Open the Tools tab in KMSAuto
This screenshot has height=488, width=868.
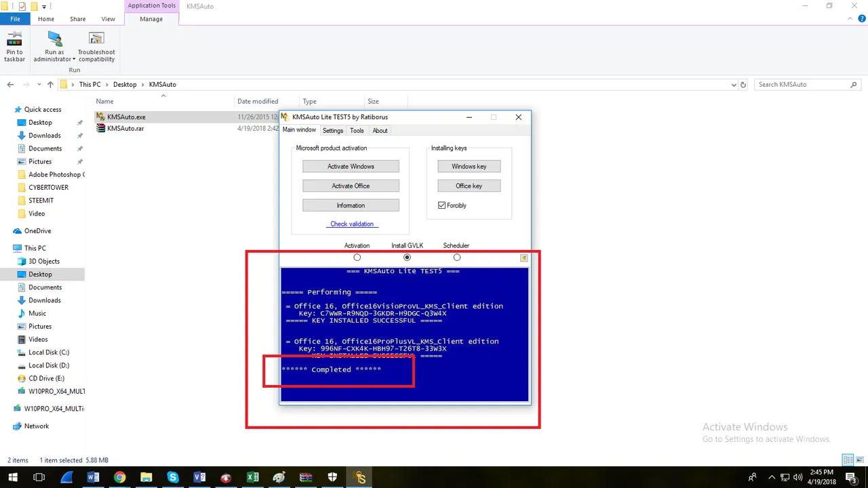357,131
